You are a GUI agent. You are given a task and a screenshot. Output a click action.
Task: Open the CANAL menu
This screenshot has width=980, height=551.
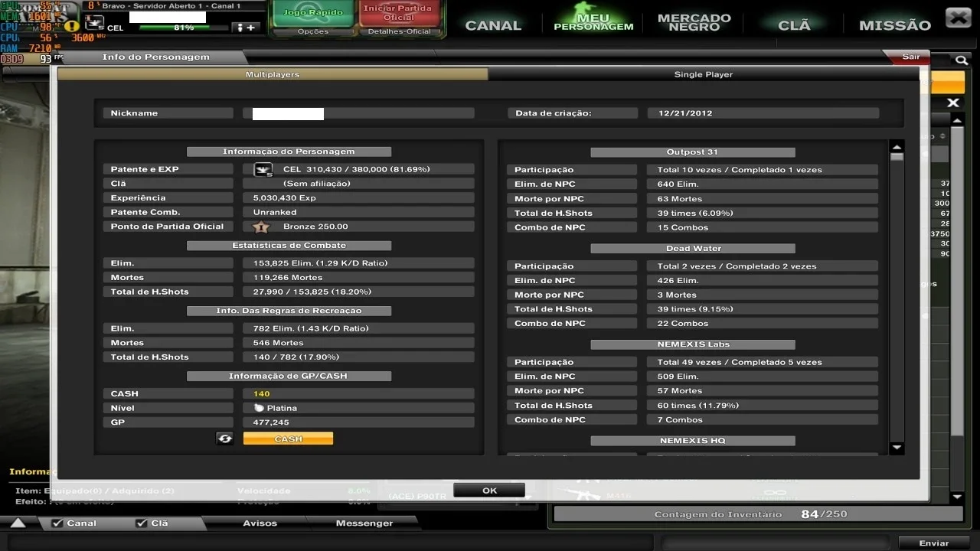point(493,25)
